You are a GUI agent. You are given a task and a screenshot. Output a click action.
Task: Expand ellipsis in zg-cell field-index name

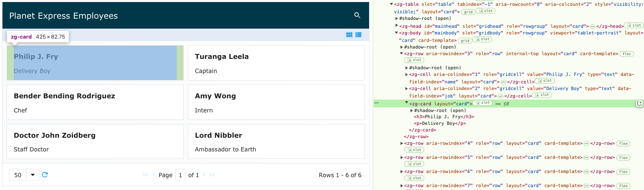[x=503, y=82]
